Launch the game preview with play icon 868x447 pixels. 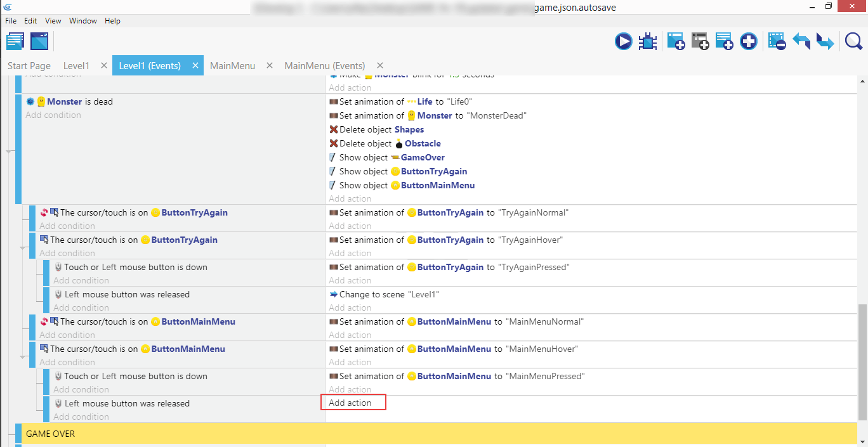[623, 42]
